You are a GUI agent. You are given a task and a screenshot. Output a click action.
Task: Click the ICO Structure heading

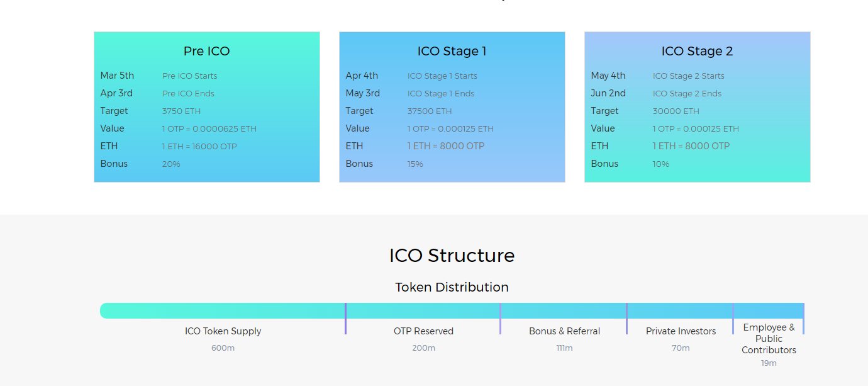452,255
